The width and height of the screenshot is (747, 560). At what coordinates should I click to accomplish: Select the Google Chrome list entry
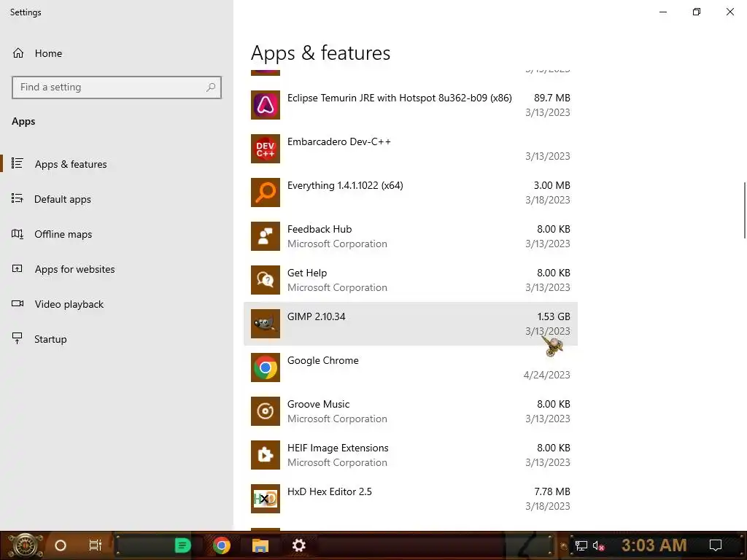click(411, 367)
